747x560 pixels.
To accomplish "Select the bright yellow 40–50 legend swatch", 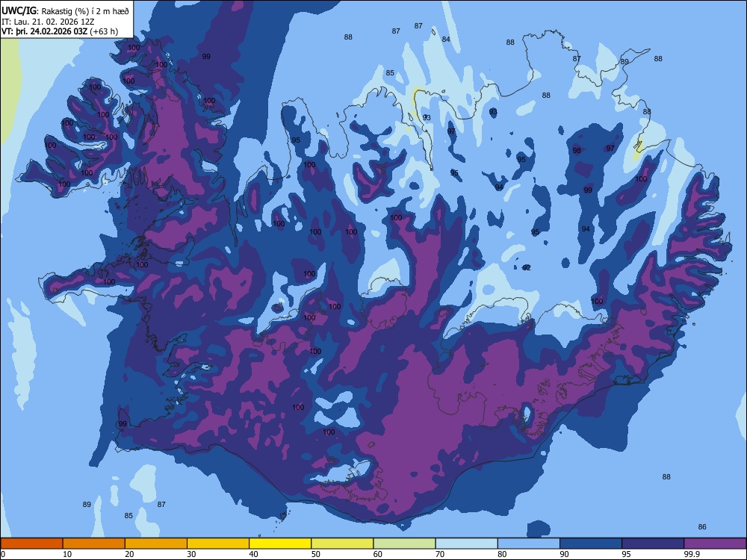I will (x=280, y=544).
